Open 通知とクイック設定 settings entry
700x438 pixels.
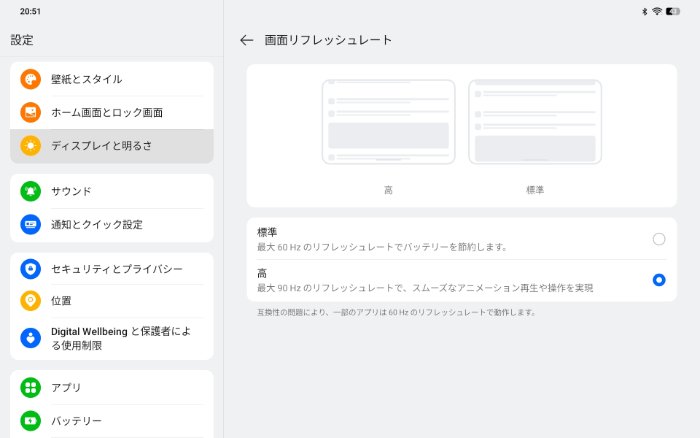click(97, 224)
